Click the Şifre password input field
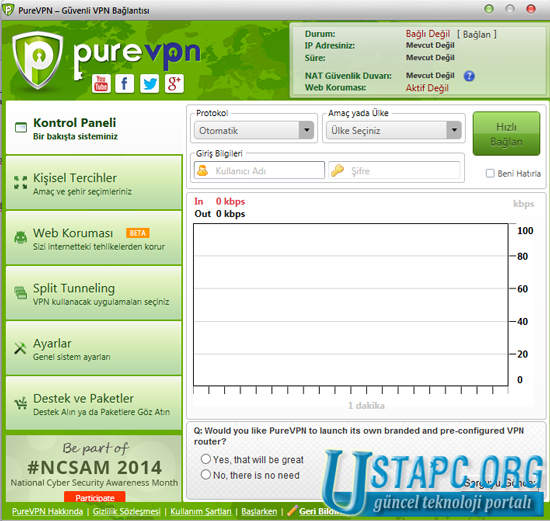The height and width of the screenshot is (521, 550). (x=394, y=170)
